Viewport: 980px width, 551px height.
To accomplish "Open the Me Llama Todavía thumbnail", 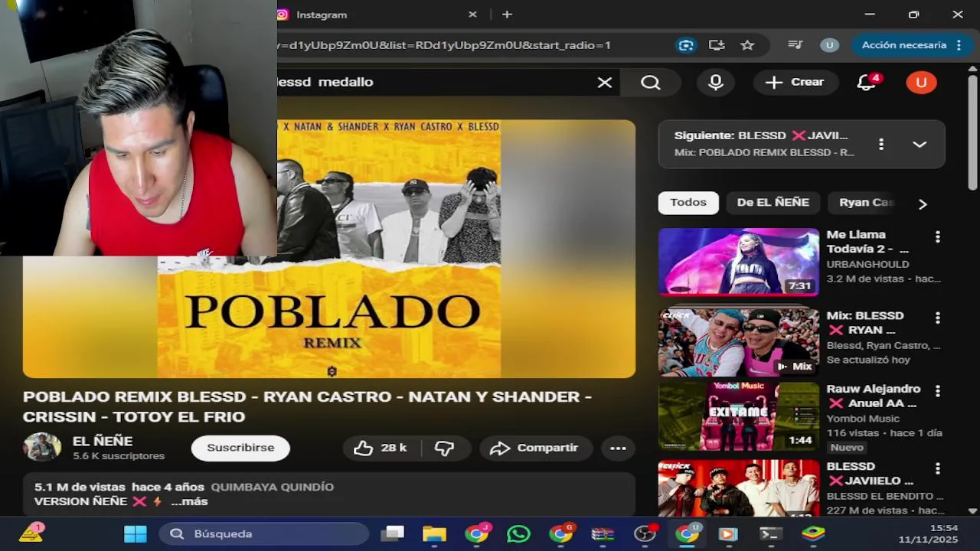I will pyautogui.click(x=739, y=262).
